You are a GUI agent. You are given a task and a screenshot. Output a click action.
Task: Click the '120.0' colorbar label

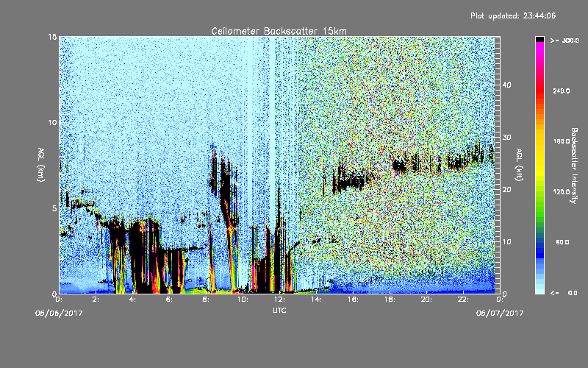coord(562,192)
